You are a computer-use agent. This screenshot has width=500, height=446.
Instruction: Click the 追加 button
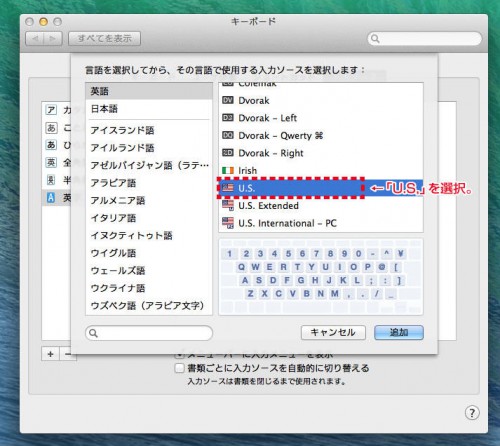(399, 332)
